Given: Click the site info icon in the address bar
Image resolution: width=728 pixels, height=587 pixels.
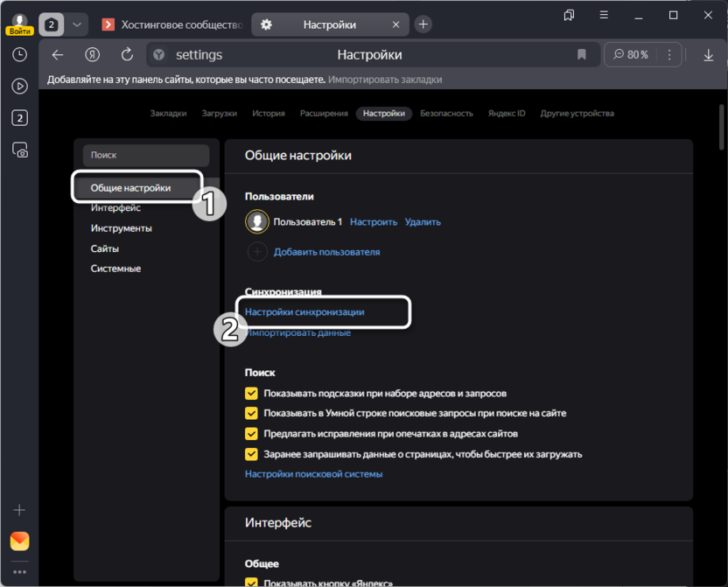Looking at the screenshot, I should [x=158, y=55].
